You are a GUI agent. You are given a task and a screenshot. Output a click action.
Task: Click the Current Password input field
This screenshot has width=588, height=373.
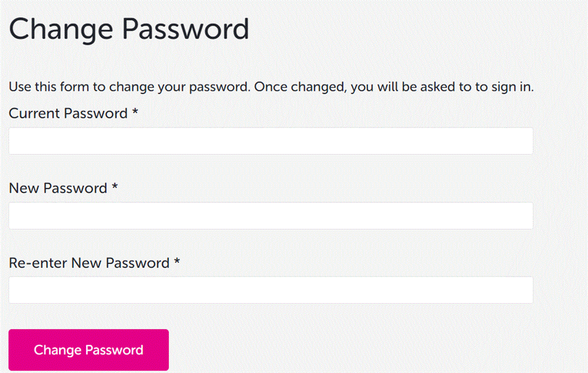point(271,141)
